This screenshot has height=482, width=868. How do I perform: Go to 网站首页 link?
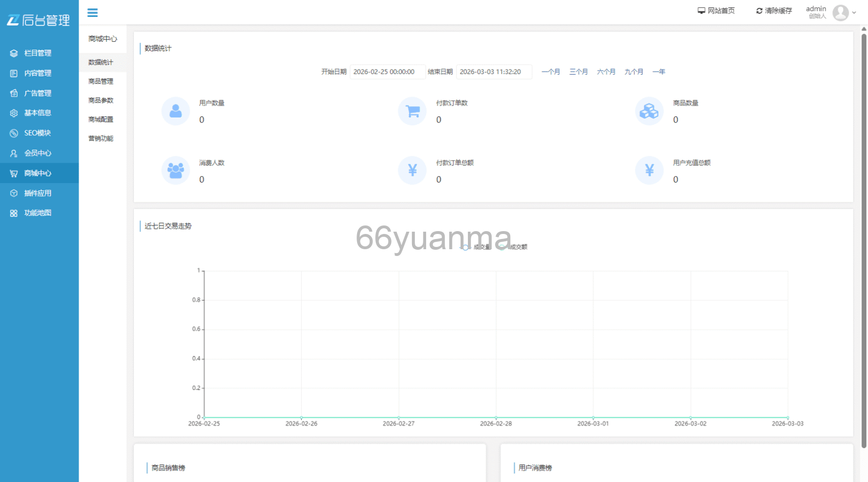point(721,11)
